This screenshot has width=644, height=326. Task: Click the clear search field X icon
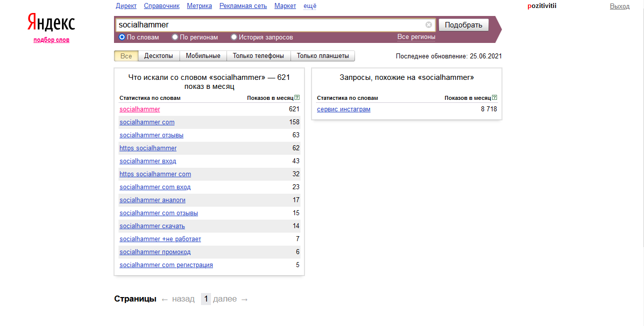point(428,25)
